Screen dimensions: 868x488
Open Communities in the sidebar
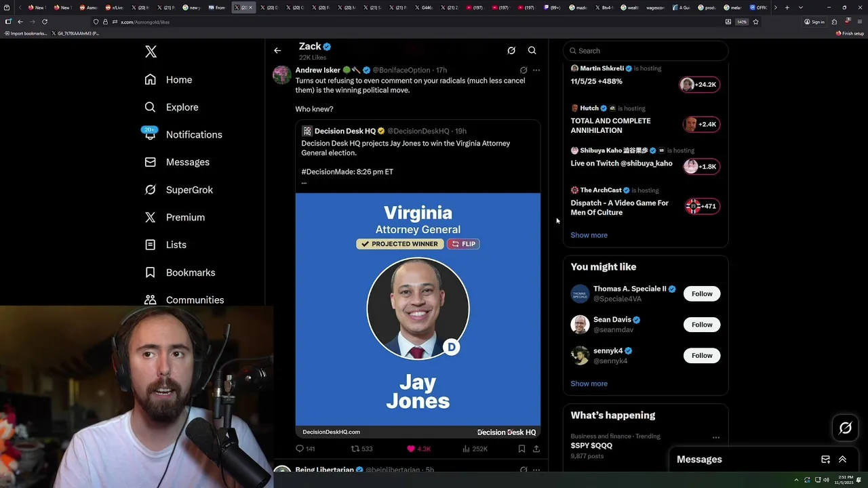pyautogui.click(x=184, y=300)
